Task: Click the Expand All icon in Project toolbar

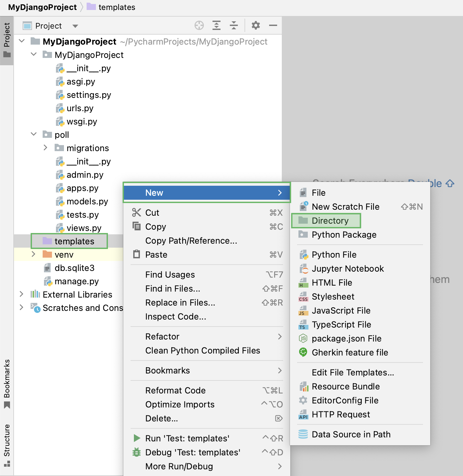Action: point(217,25)
